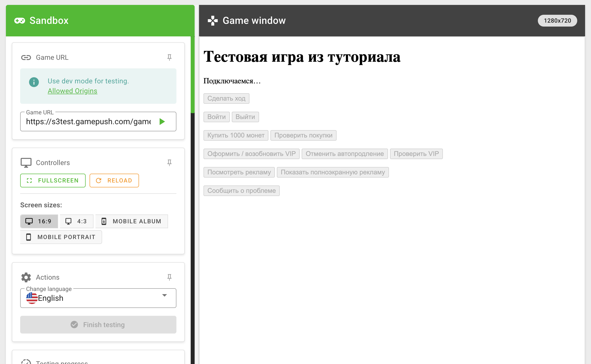This screenshot has width=591, height=364.
Task: Click the US flag icon in language selector
Action: [x=32, y=298]
